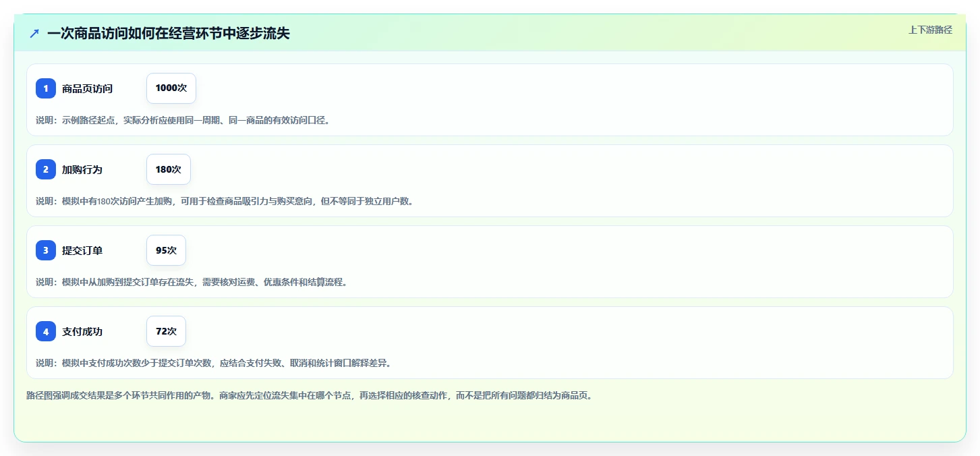Click the 72次 value chip
Screen dimensions: 980x456
coord(166,331)
